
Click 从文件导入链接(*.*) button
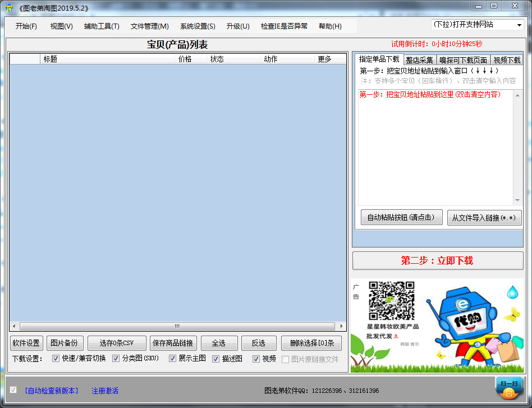484,217
